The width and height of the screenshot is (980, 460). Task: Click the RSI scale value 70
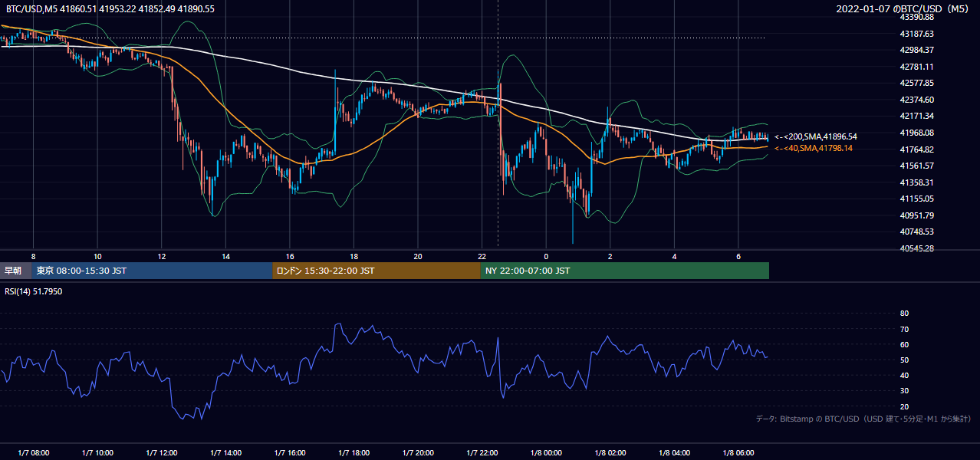coord(904,329)
